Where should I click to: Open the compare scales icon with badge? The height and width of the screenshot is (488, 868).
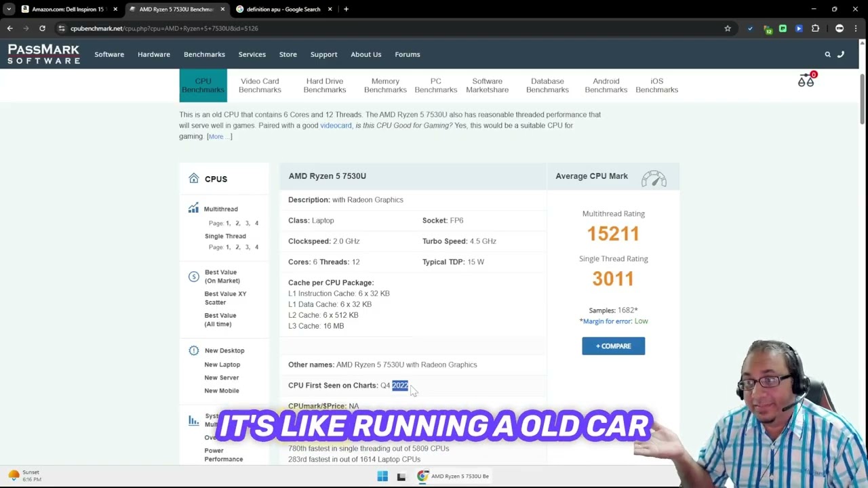click(x=806, y=80)
